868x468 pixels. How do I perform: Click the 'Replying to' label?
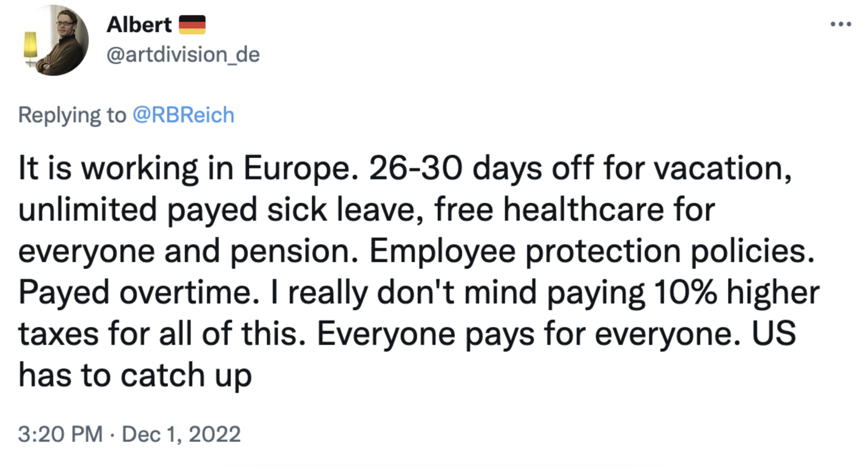coord(72,115)
